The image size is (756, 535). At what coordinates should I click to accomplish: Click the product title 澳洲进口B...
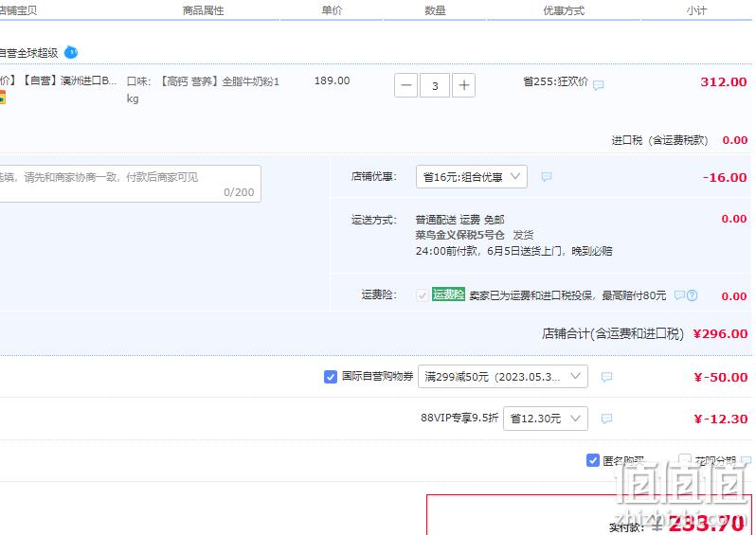58,80
